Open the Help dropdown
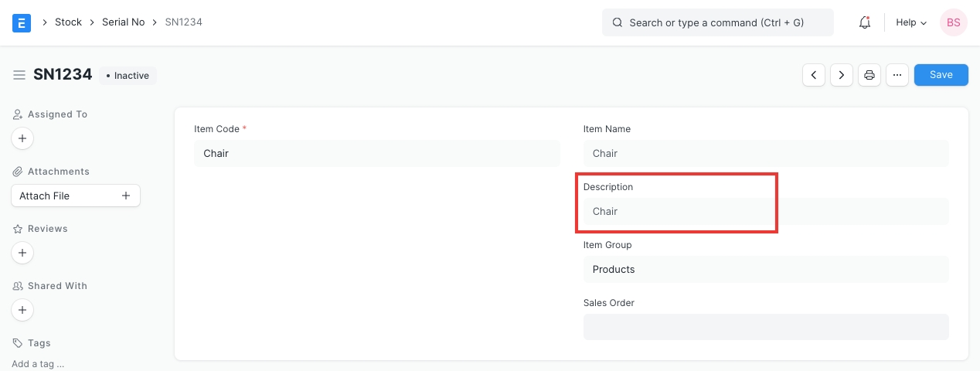980x371 pixels. [x=910, y=22]
